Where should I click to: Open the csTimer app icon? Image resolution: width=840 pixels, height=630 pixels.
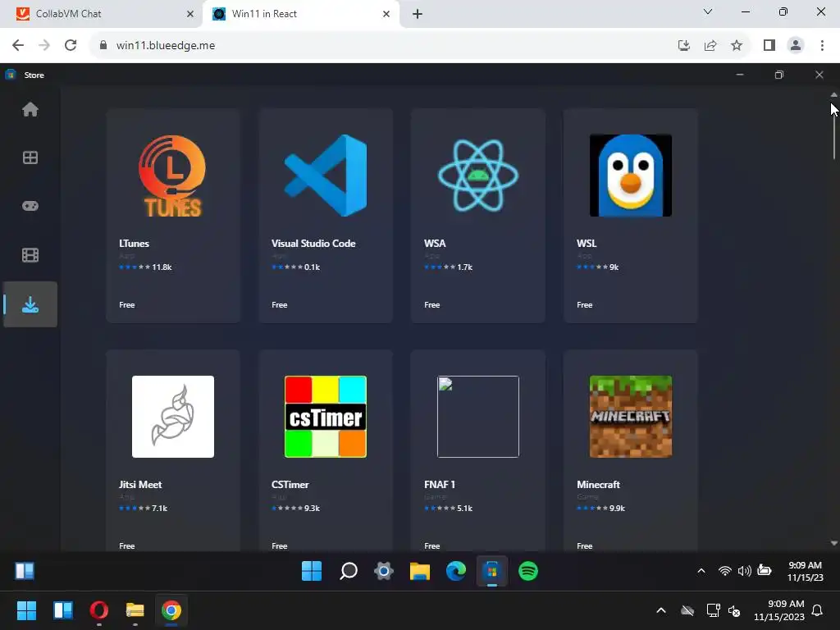pyautogui.click(x=326, y=417)
